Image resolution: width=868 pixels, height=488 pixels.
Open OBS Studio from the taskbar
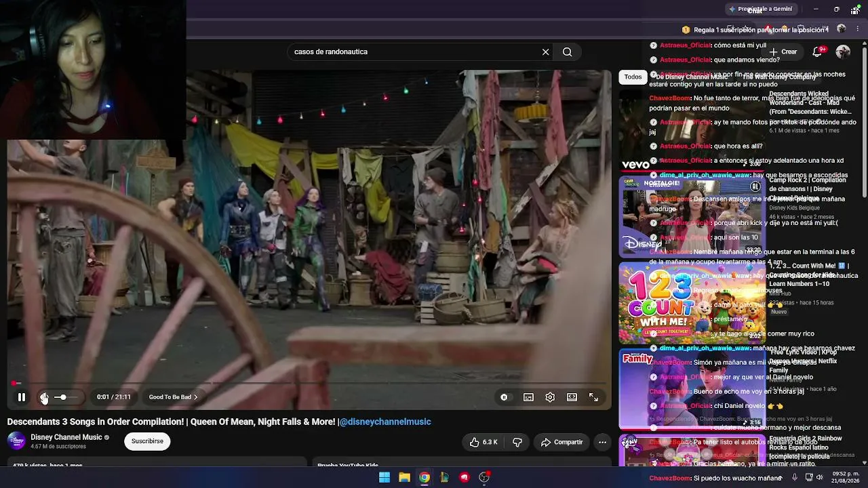click(484, 477)
